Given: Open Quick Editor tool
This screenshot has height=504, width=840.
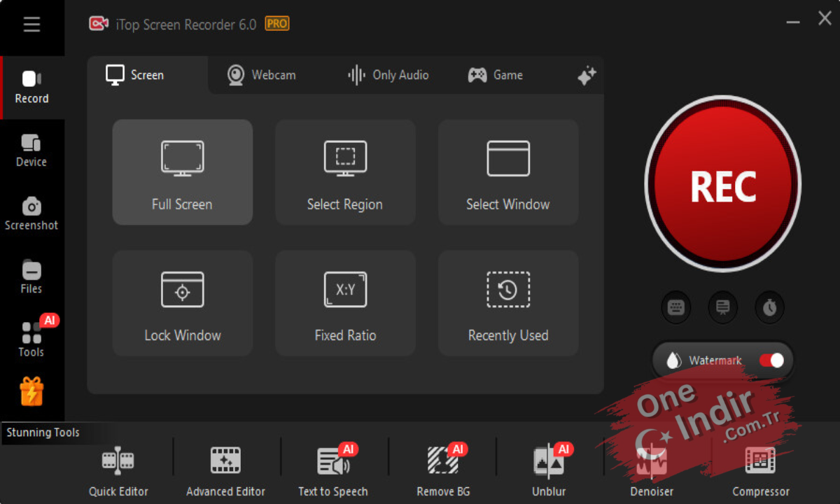Looking at the screenshot, I should [118, 472].
